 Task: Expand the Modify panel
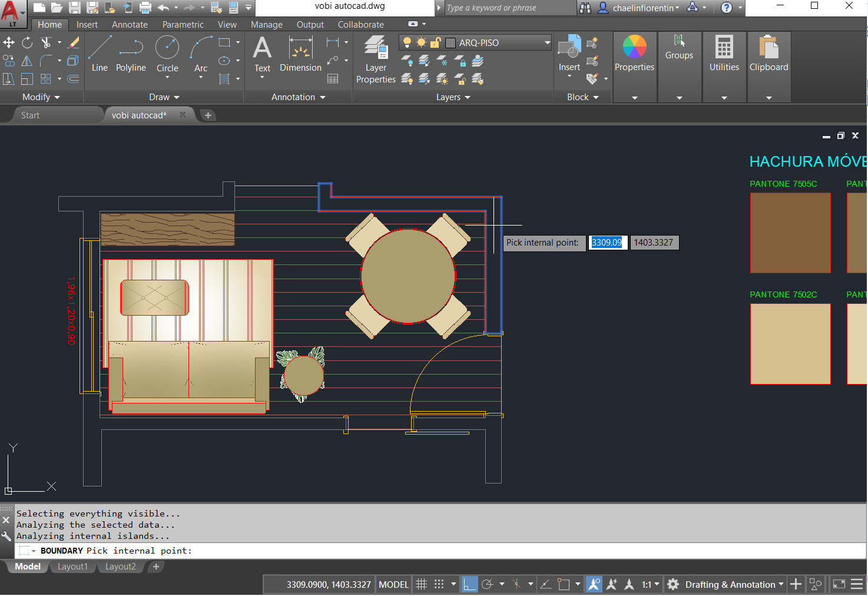(x=41, y=97)
